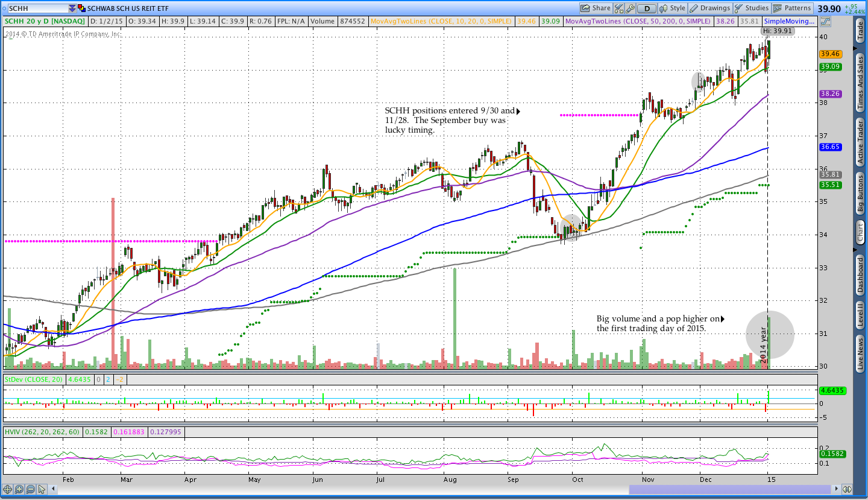Click the green 35.51 price bubble

[830, 185]
